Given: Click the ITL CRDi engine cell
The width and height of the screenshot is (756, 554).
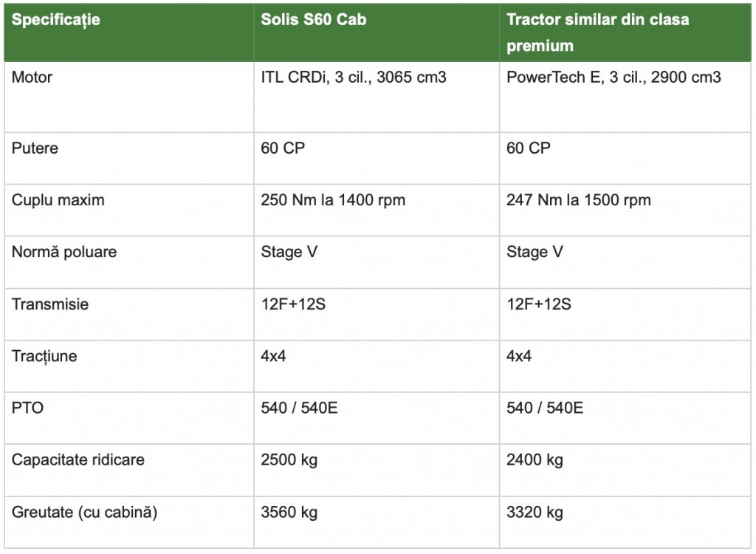Looking at the screenshot, I should 354,77.
